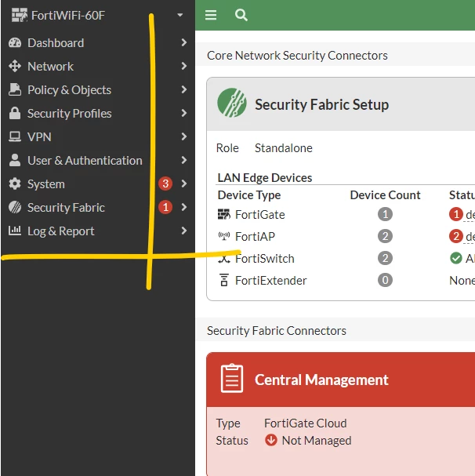
Task: Click the Central Management clipboard icon
Action: pyautogui.click(x=232, y=378)
